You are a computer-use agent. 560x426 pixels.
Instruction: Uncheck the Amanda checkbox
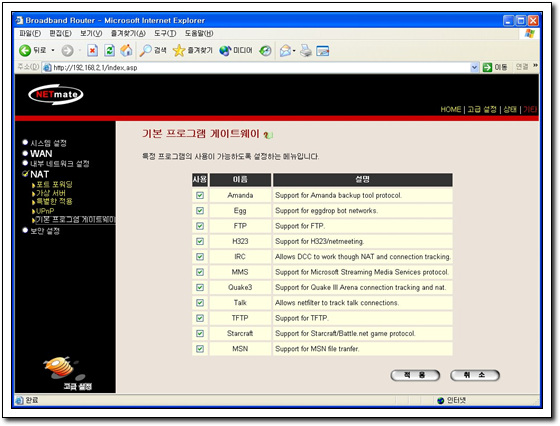[x=200, y=195]
